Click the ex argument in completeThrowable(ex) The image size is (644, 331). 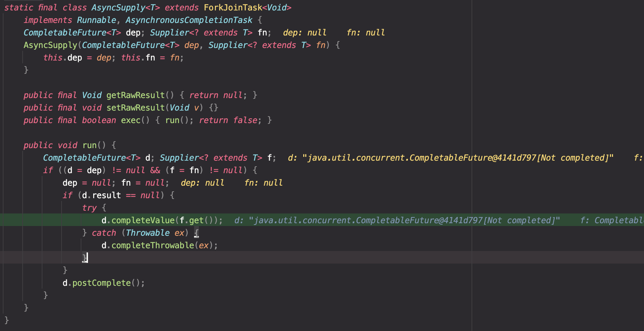point(204,245)
